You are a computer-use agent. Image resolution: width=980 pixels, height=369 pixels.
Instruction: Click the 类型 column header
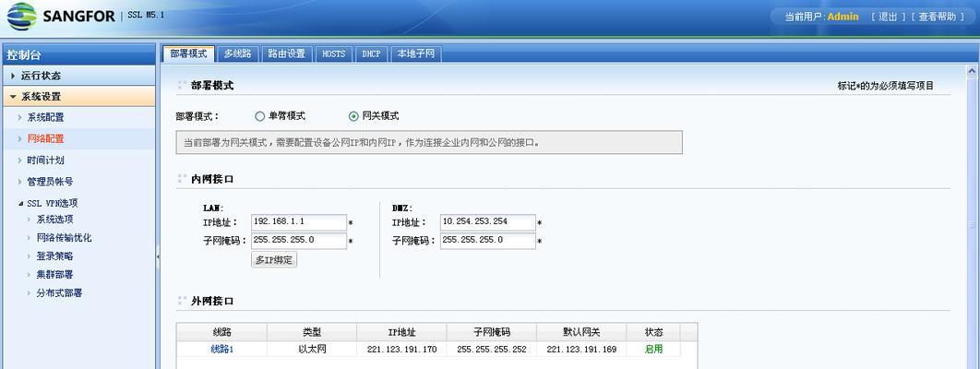point(312,332)
